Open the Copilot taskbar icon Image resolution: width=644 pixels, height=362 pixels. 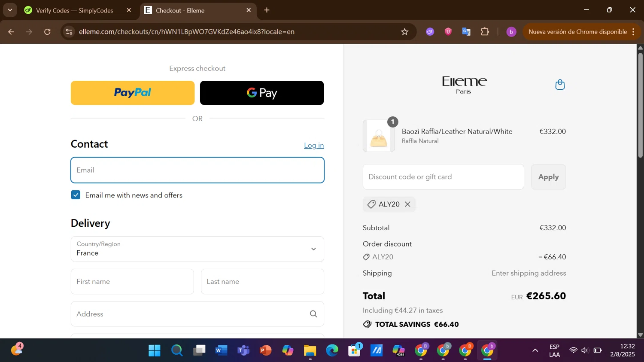(x=288, y=351)
